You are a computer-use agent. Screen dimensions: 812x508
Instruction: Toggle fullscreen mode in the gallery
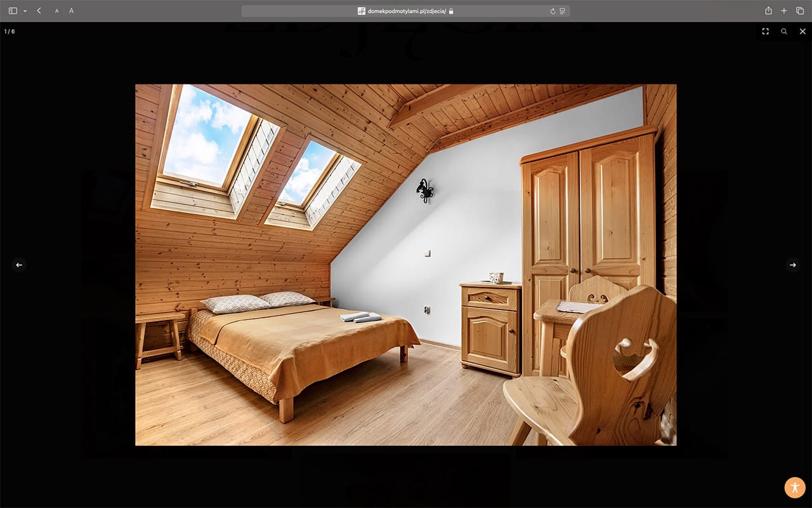click(766, 31)
